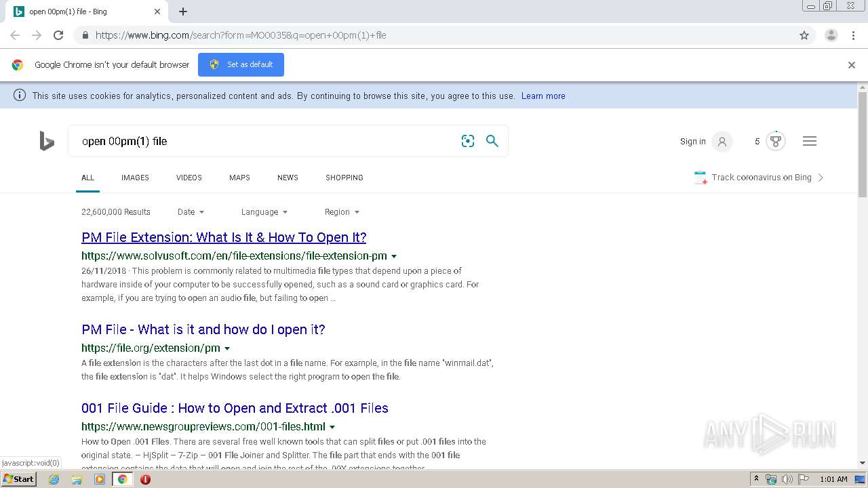Go back to previous page
This screenshot has height=488, width=868.
pos(15,35)
